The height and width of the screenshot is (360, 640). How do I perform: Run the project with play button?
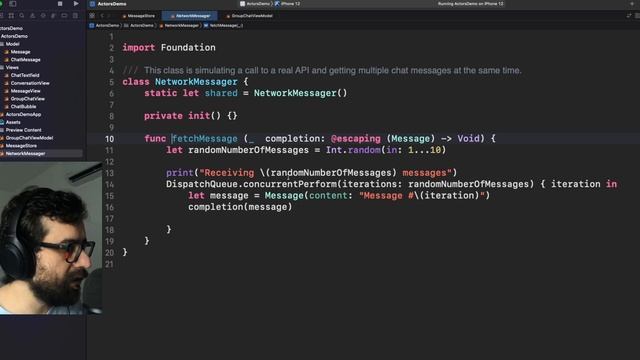(76, 4)
